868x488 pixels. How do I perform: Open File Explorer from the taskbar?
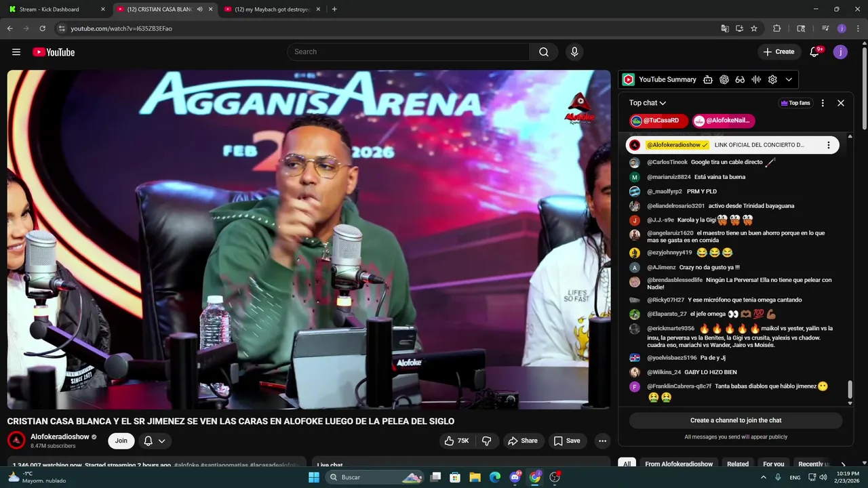pyautogui.click(x=475, y=477)
